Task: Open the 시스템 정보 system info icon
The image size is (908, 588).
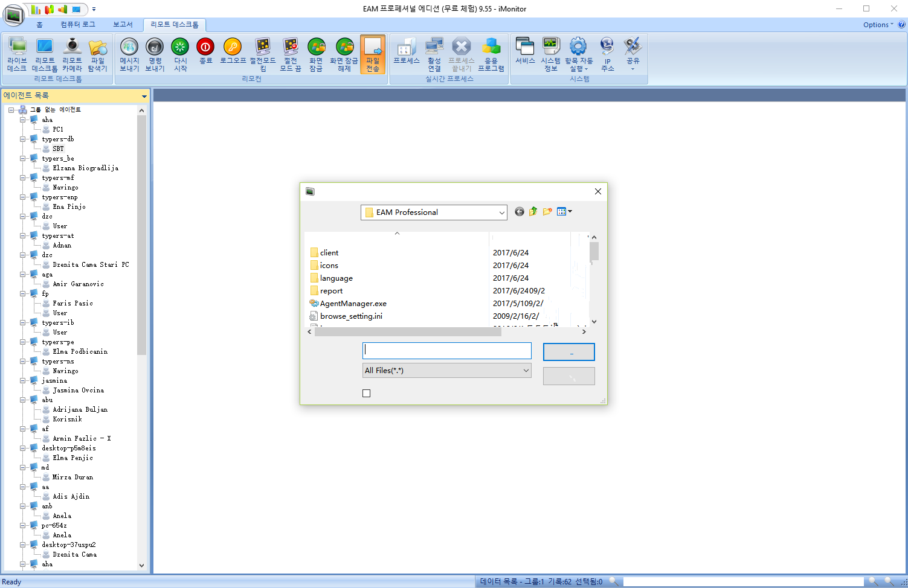Action: coord(550,54)
